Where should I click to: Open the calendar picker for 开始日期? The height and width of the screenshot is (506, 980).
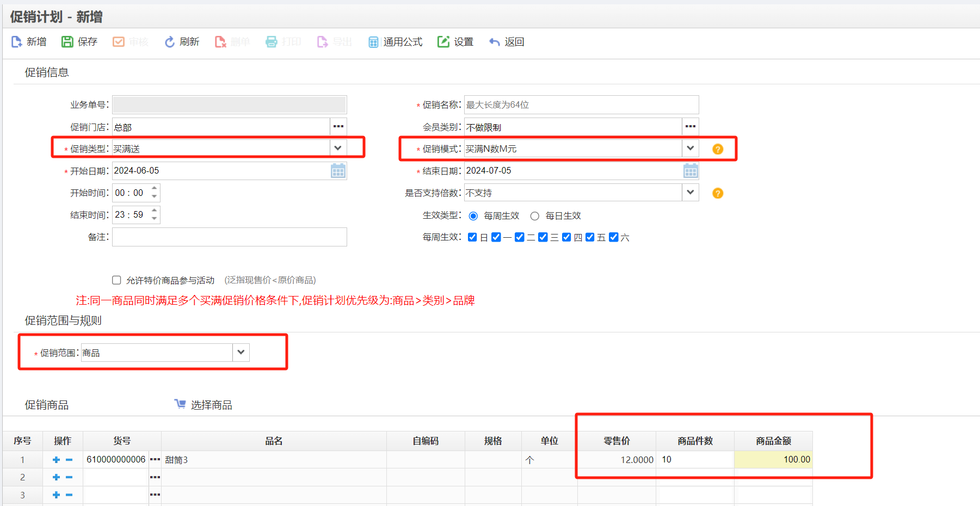[338, 170]
